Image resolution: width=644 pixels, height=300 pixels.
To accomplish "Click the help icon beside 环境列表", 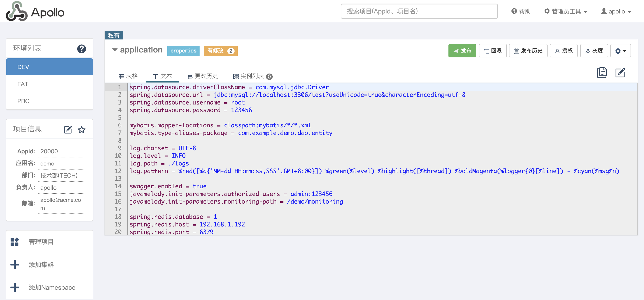I will coord(81,48).
